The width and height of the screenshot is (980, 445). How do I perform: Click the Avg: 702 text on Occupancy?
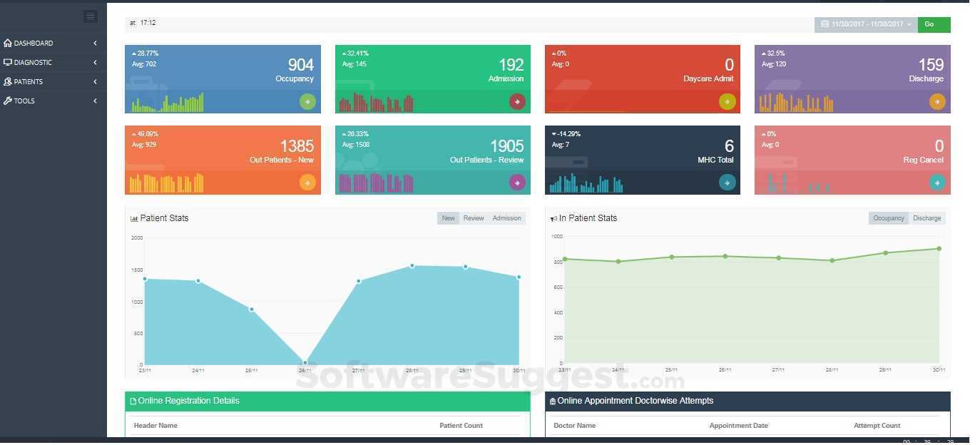(144, 64)
